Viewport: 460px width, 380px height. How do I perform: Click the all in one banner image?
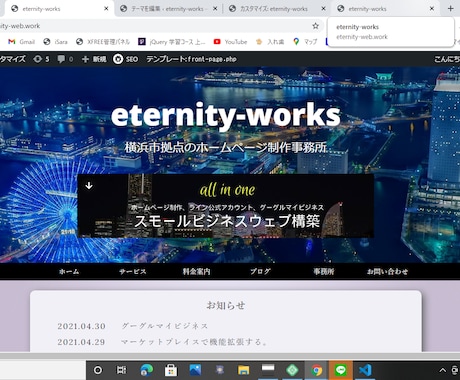tap(226, 206)
